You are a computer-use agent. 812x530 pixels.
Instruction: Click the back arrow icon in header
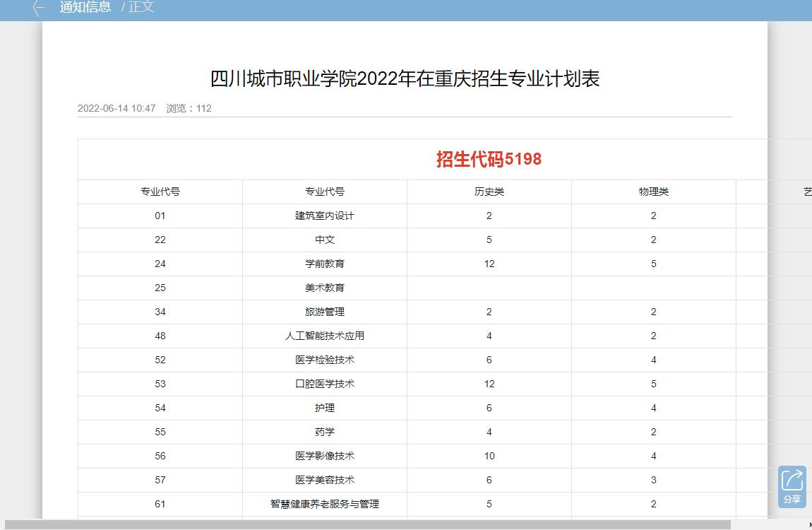point(39,7)
